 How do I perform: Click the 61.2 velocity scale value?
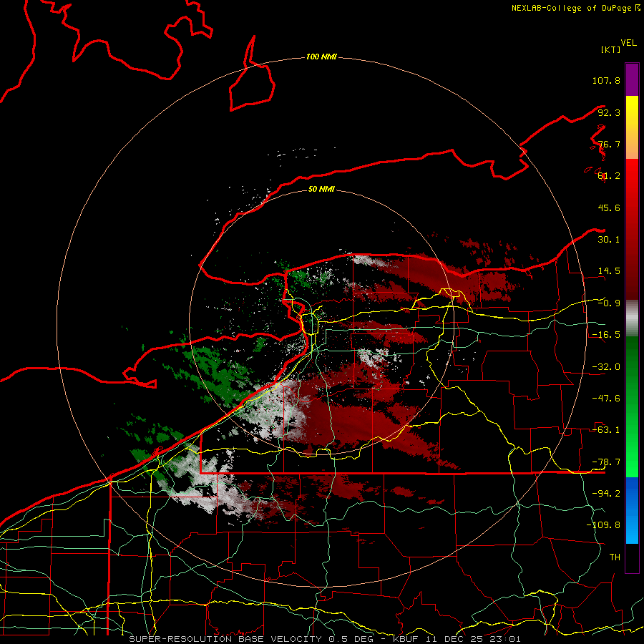[x=609, y=176]
